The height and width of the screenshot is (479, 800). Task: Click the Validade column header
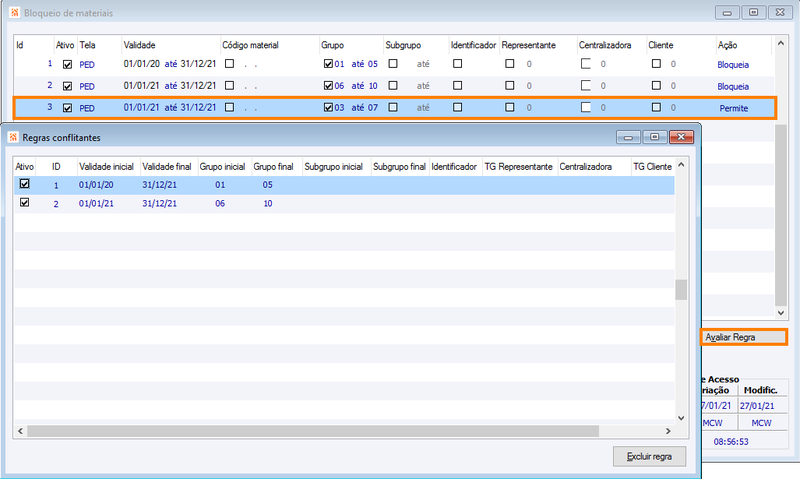coord(139,45)
